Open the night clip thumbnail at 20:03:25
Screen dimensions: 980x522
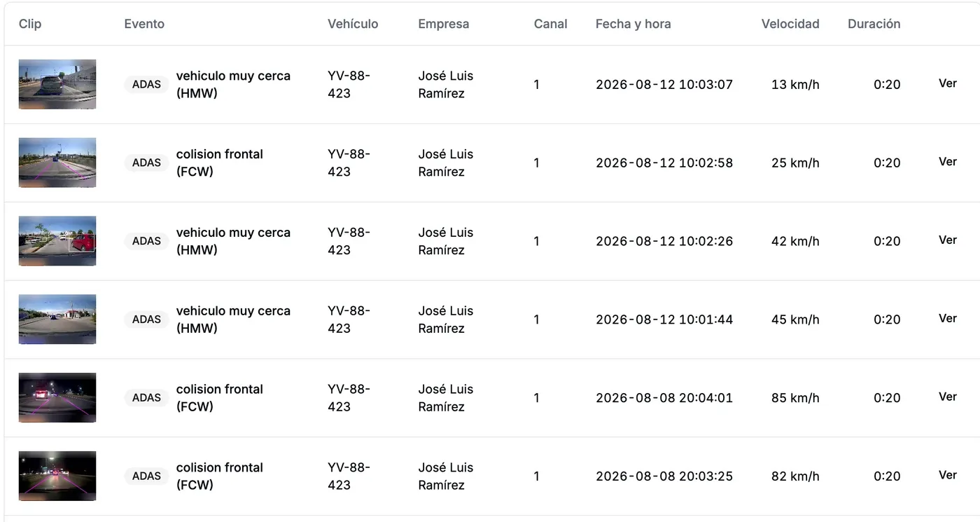click(x=57, y=476)
